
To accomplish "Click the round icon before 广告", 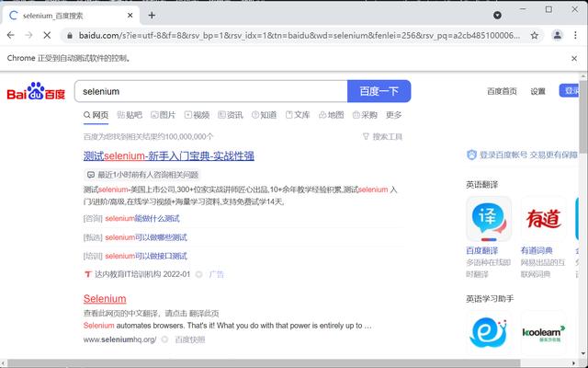I will (199, 274).
